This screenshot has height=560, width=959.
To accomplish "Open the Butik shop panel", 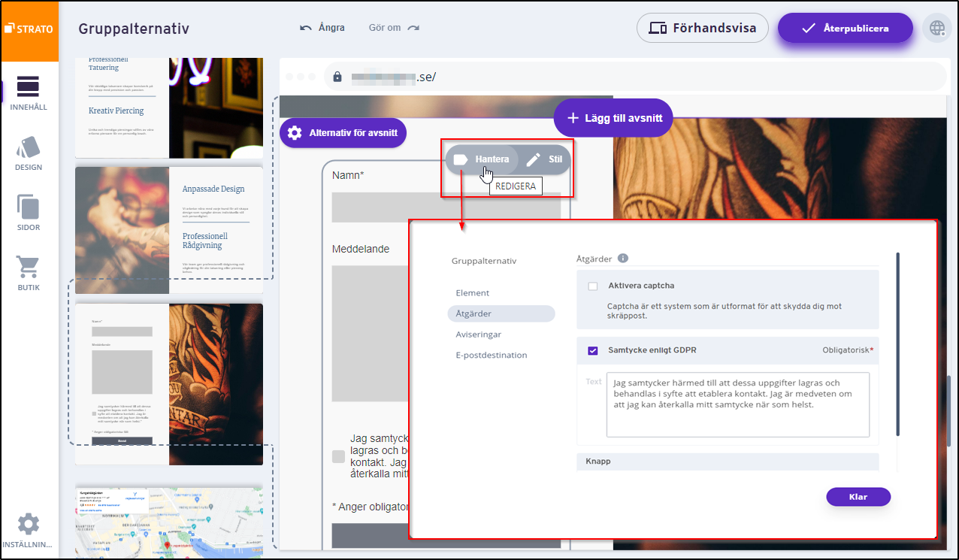I will [29, 273].
